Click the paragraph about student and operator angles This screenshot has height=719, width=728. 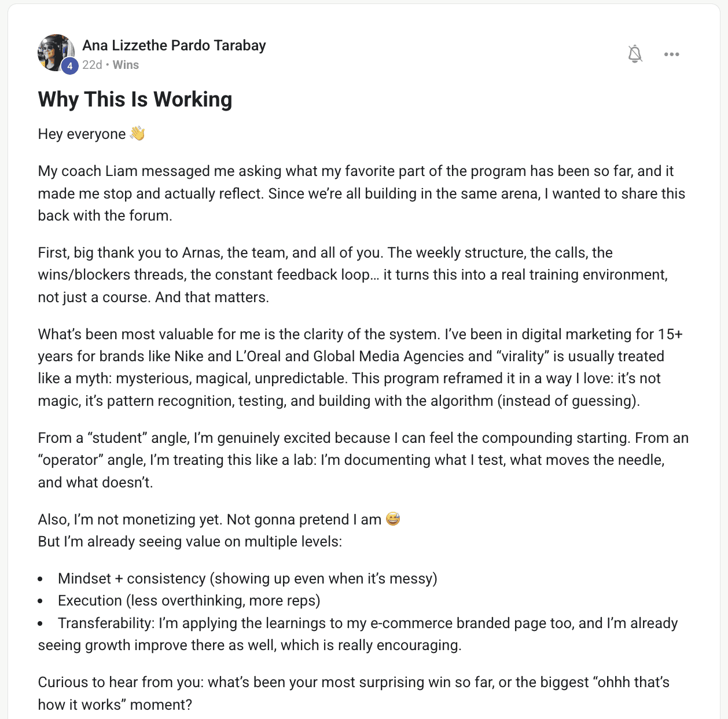(363, 460)
